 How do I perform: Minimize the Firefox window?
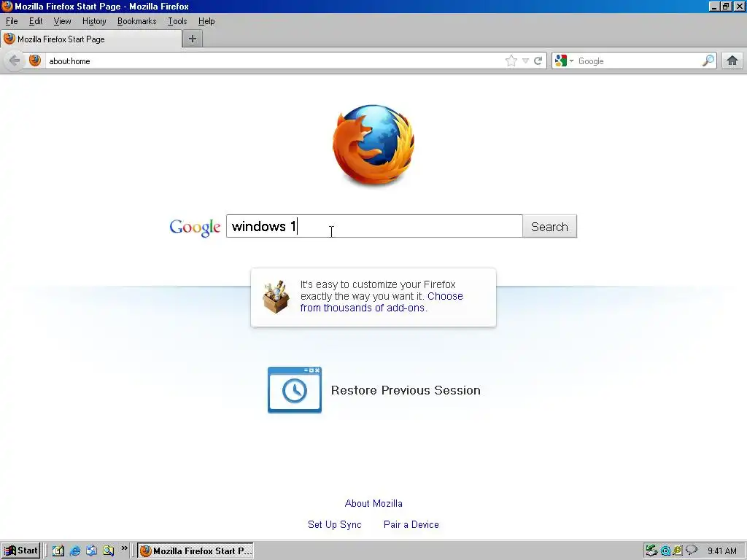click(x=713, y=6)
